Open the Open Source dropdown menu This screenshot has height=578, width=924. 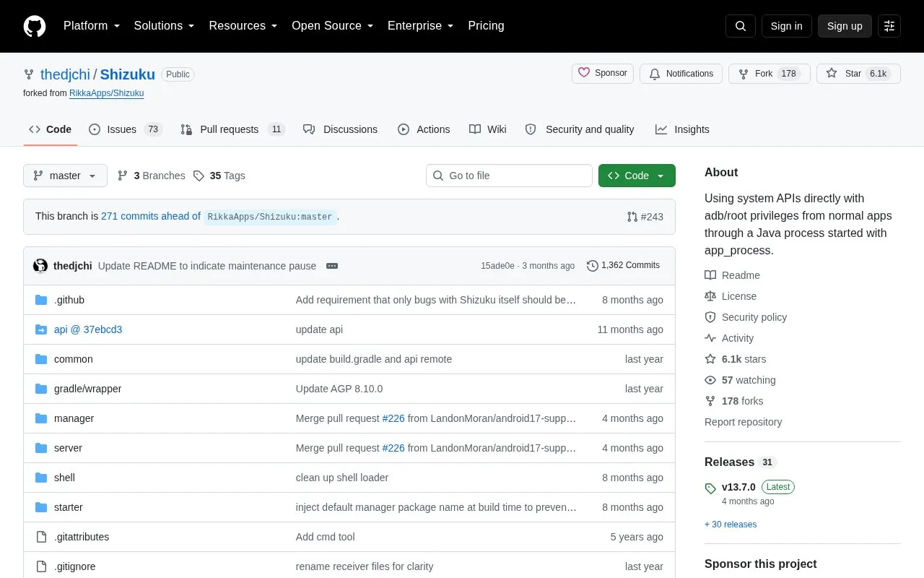333,26
